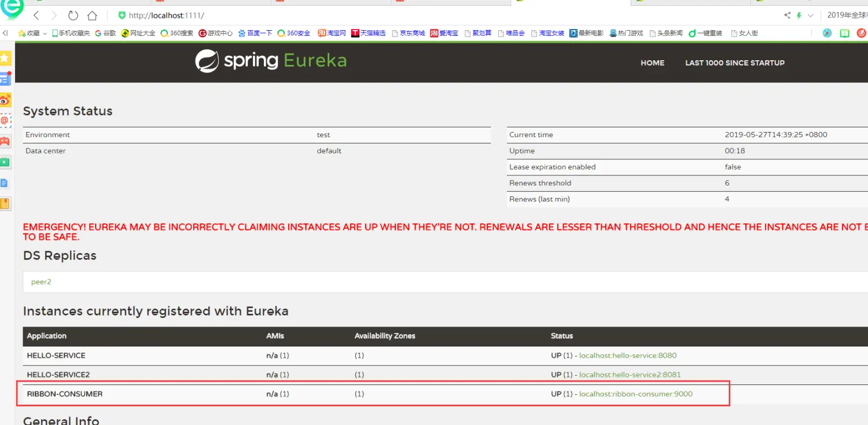868x425 pixels.
Task: Open the red game controller sidebar icon
Action: [x=5, y=141]
